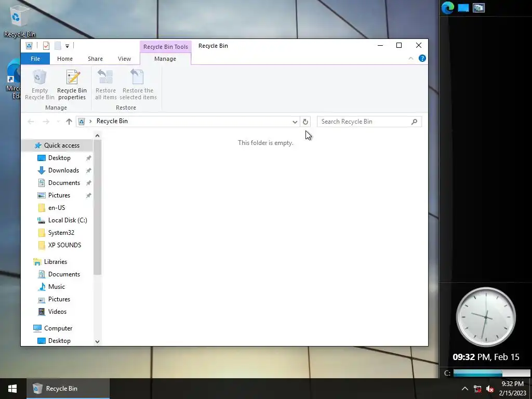This screenshot has width=532, height=399.
Task: Open Customize Quick Access Toolbar dropdown
Action: point(67,46)
